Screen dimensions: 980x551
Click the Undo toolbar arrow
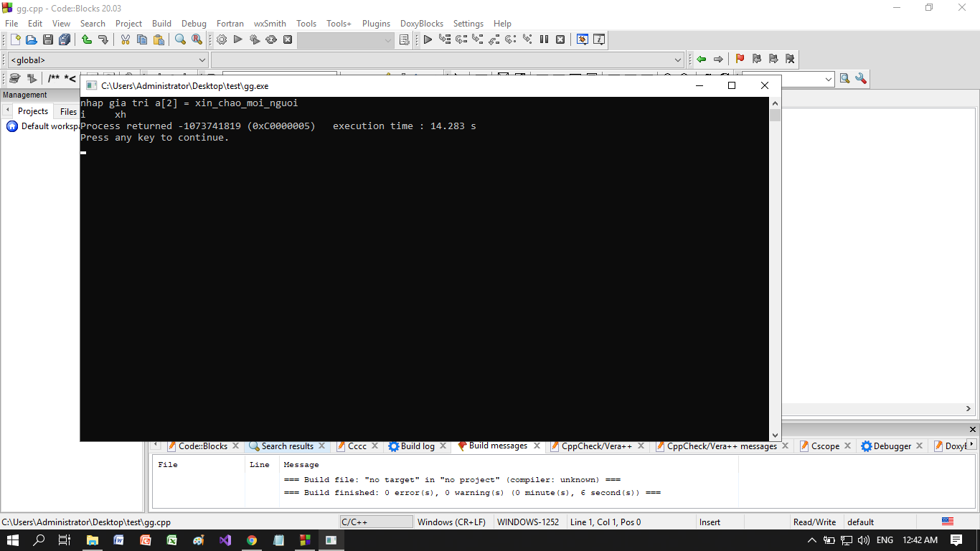click(x=87, y=40)
